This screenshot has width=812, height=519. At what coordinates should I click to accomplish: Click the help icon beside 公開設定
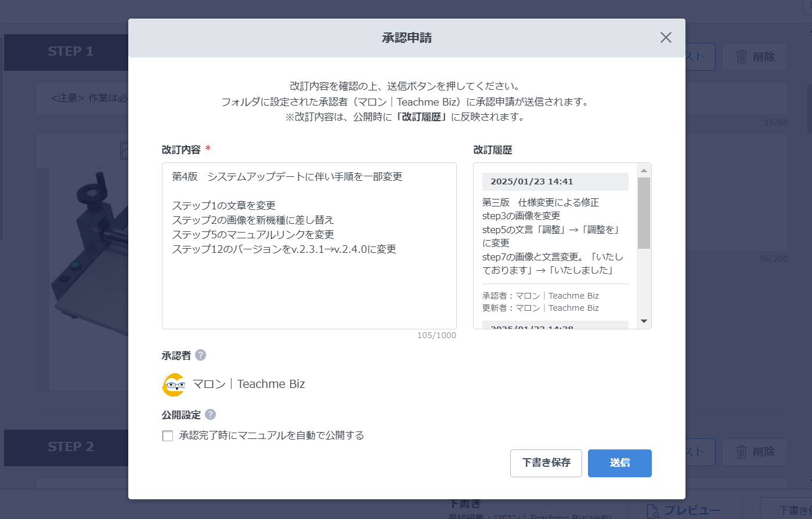(x=210, y=415)
